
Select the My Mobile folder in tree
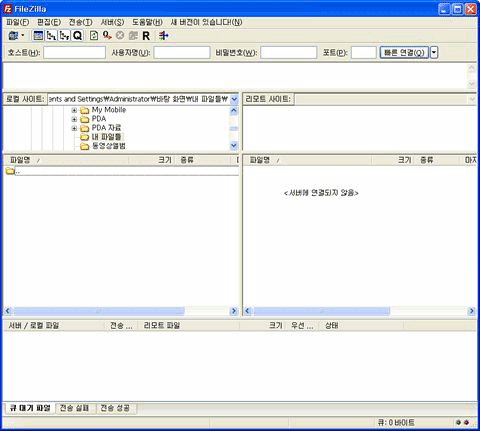coord(109,110)
